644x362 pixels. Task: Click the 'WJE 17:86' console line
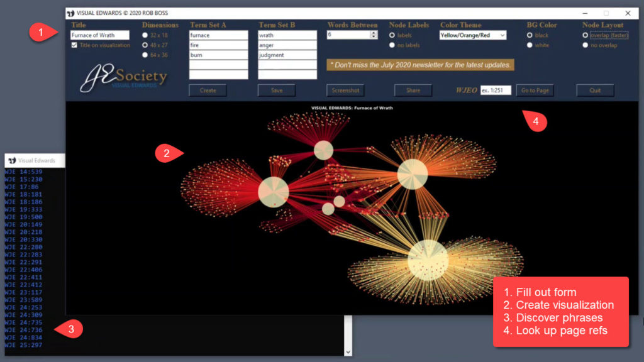[x=22, y=187]
